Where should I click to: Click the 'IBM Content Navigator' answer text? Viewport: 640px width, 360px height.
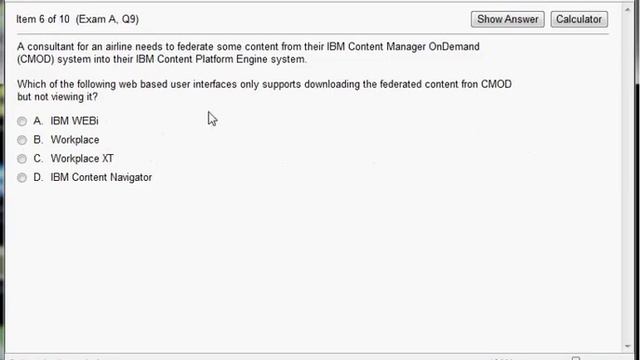[101, 177]
